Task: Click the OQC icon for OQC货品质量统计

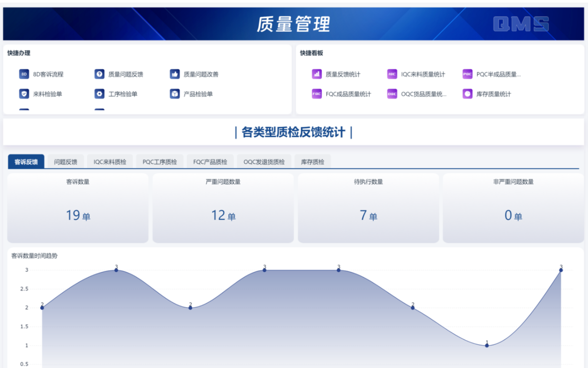Action: (392, 94)
